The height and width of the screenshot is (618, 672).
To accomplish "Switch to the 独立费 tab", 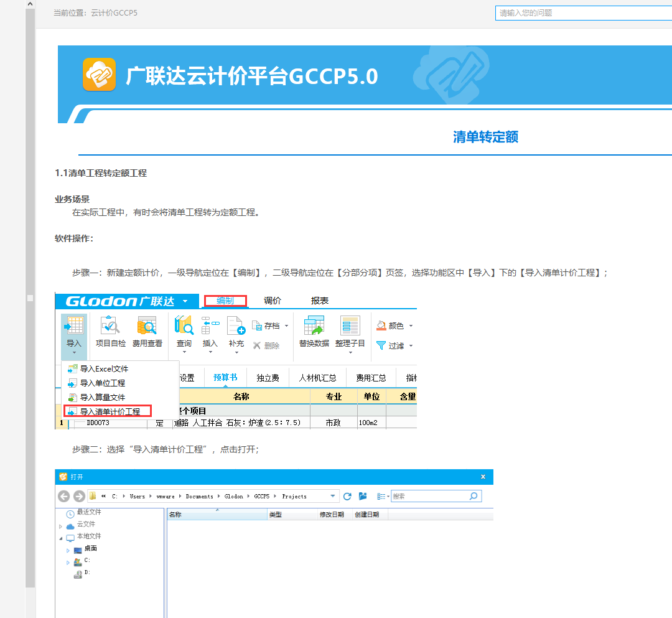I will click(268, 378).
